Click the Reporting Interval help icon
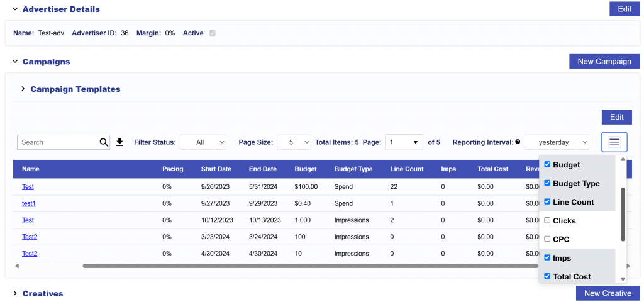The image size is (644, 304). click(x=518, y=142)
